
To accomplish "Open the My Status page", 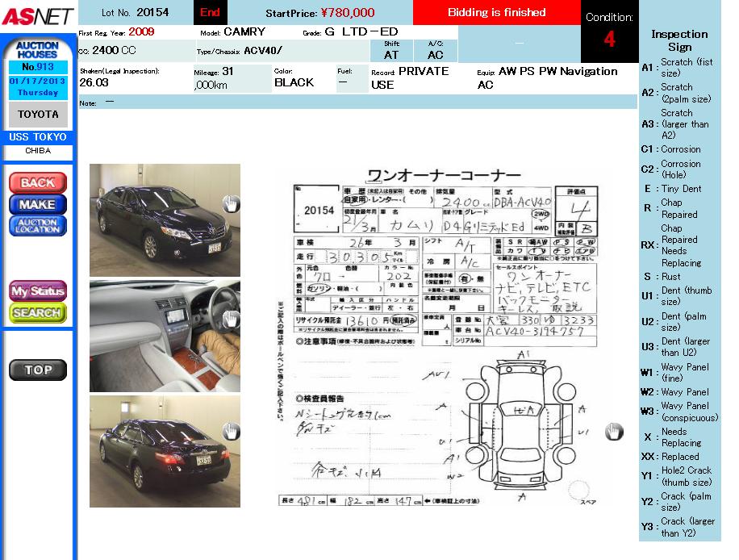I will [37, 290].
